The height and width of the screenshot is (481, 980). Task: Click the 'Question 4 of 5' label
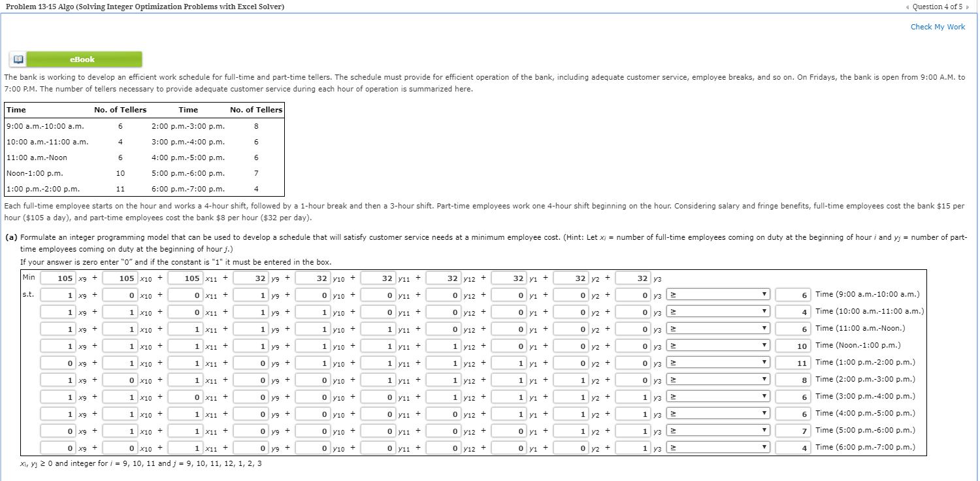pos(938,7)
